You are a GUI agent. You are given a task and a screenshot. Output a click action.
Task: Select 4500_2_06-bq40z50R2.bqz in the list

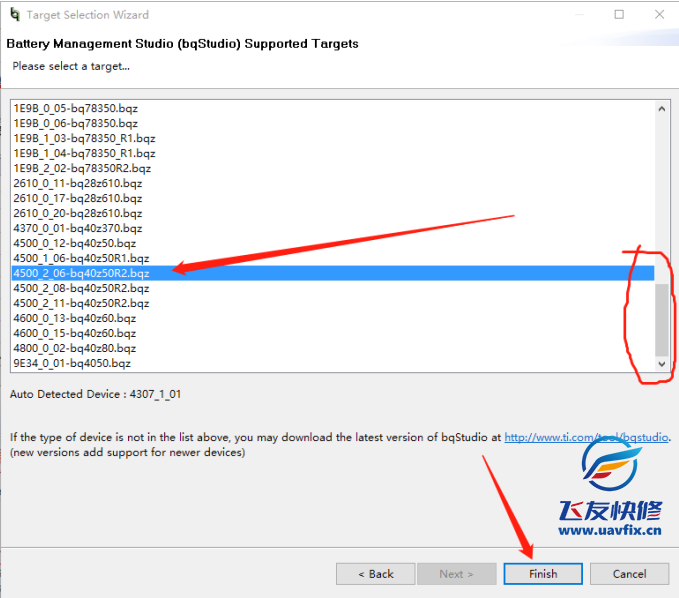click(82, 273)
